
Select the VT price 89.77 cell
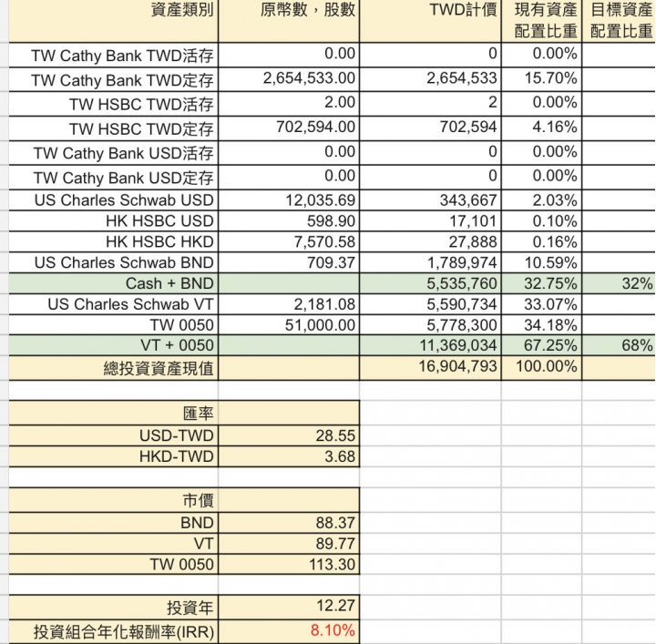click(289, 544)
